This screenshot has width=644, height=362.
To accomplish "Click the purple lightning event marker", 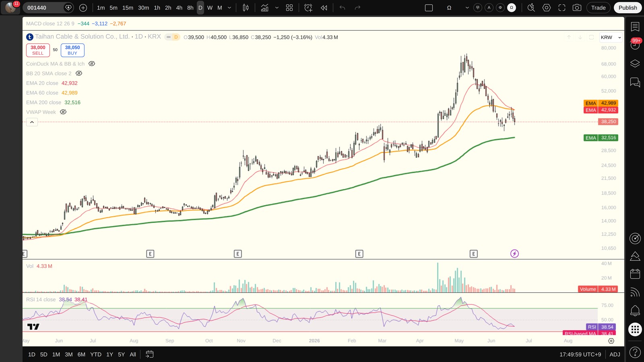I will tap(514, 253).
